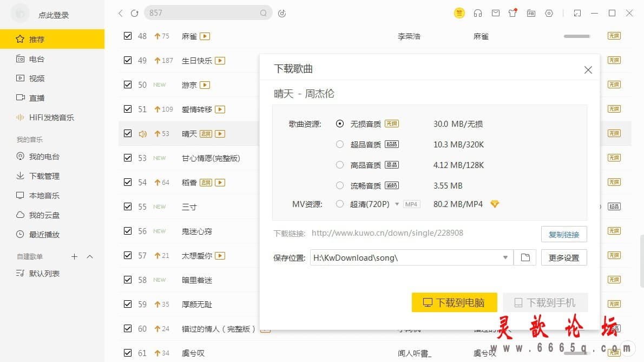644x362 pixels.
Task: Select 超清(720P) MV radio option
Action: [x=340, y=204]
